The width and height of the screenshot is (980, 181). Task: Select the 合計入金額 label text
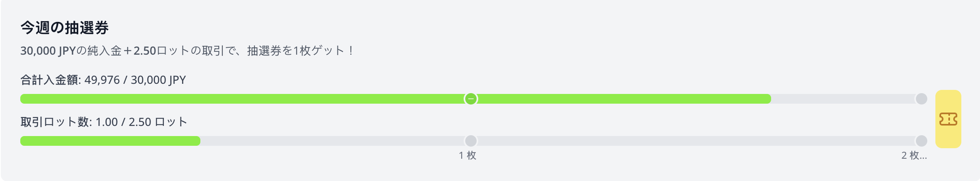[50, 80]
